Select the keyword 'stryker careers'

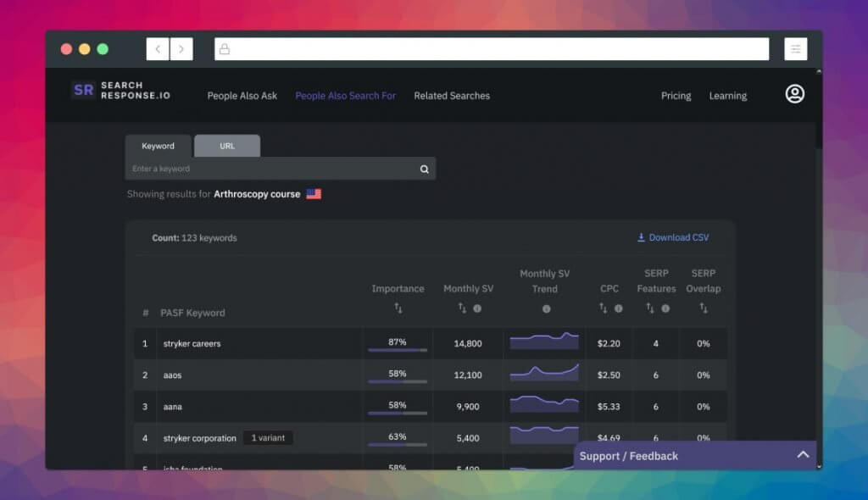coord(192,344)
